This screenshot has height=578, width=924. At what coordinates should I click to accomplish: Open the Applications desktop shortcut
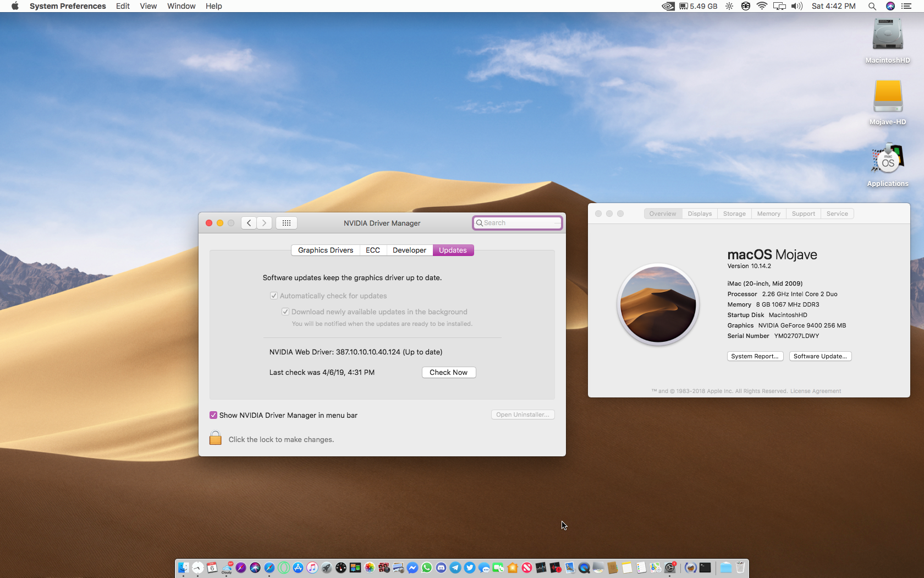point(888,165)
